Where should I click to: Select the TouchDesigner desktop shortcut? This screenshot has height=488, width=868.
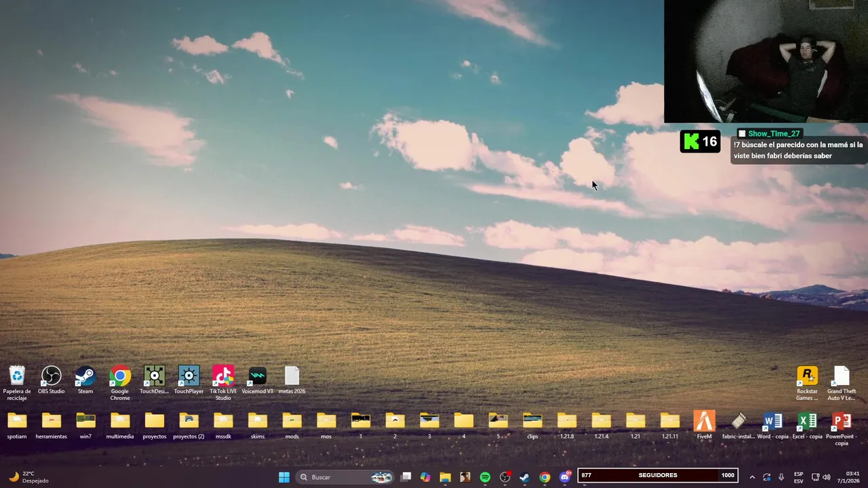pos(155,381)
